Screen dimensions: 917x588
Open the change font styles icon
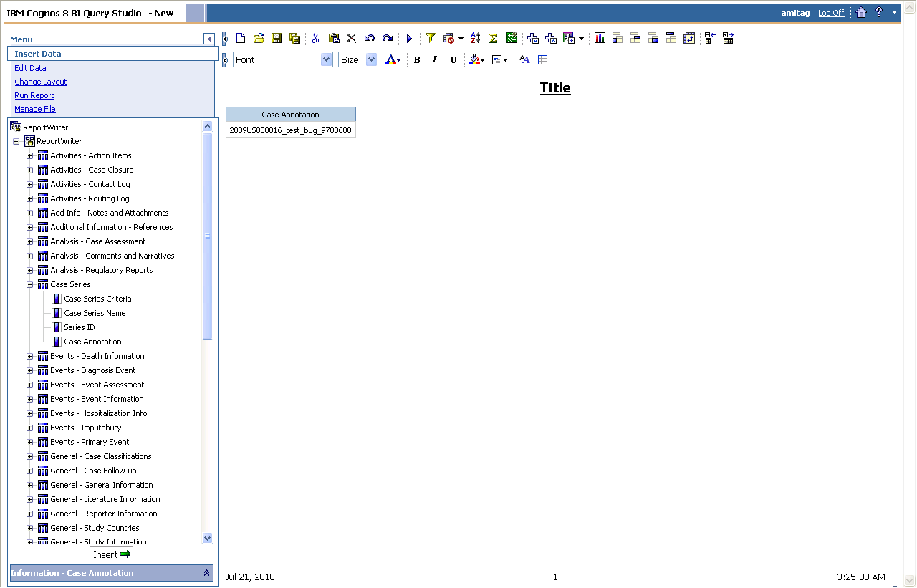click(x=524, y=60)
